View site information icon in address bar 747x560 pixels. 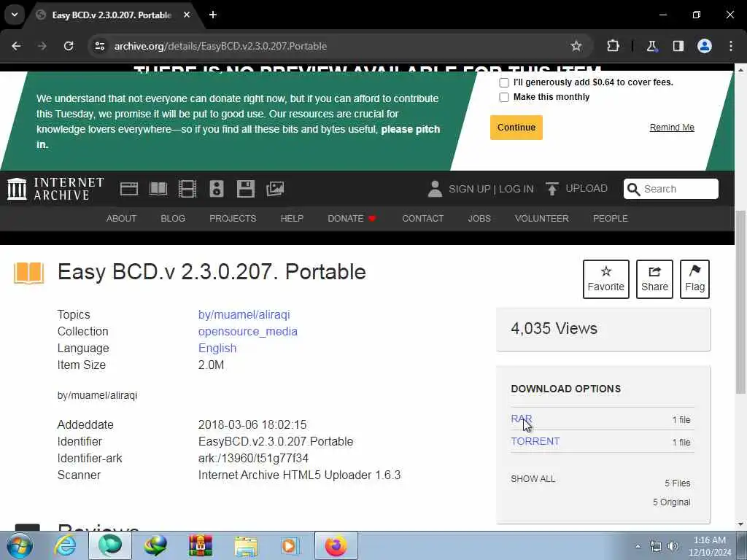tap(99, 46)
